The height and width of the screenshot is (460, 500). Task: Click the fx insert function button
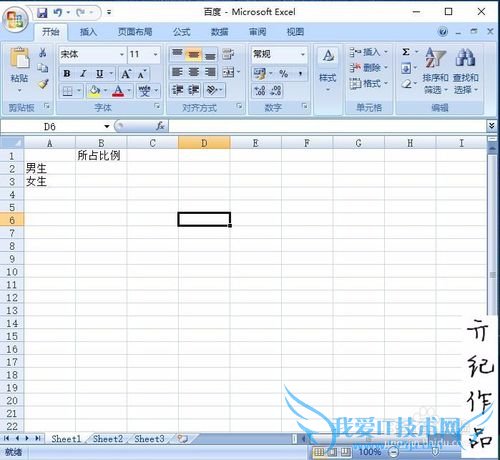click(160, 126)
